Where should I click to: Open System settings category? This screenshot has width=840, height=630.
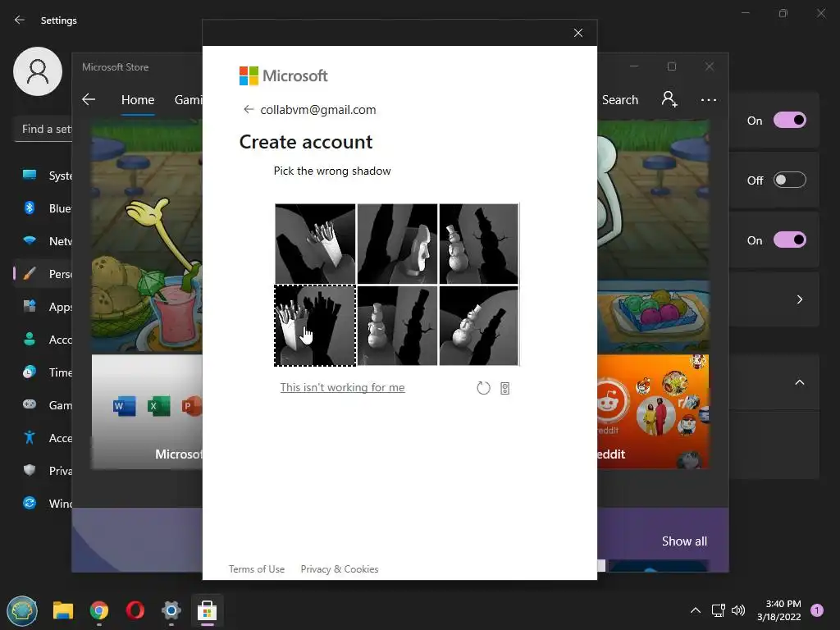click(x=43, y=176)
